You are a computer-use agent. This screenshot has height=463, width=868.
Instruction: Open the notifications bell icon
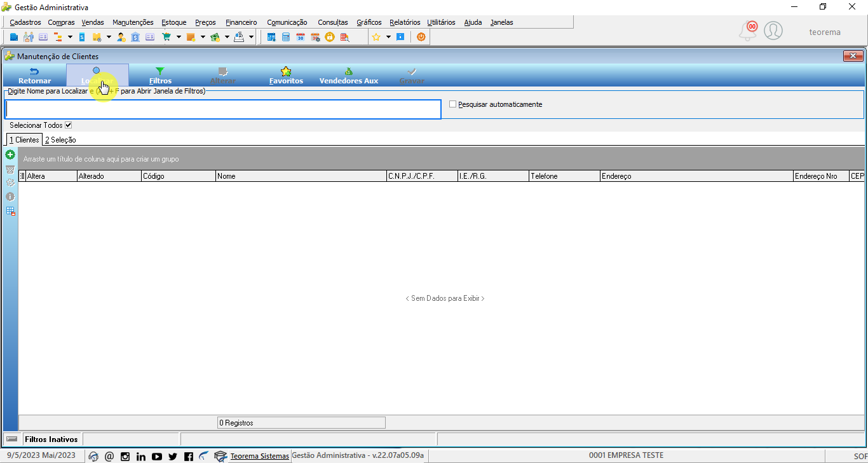(x=748, y=31)
